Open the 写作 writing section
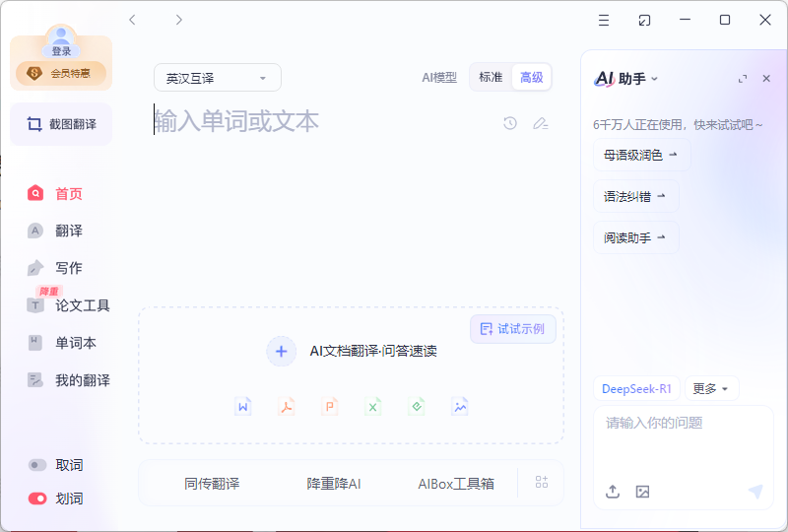The image size is (788, 532). (55, 268)
